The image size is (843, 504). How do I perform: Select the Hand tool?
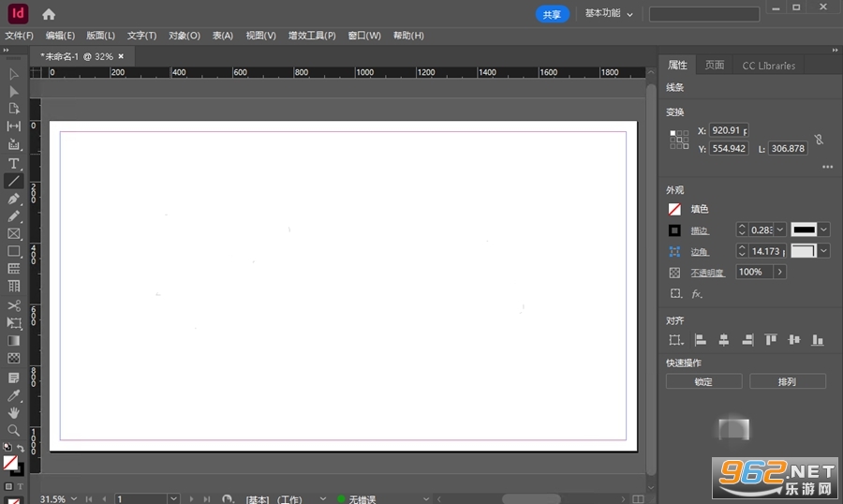(13, 412)
